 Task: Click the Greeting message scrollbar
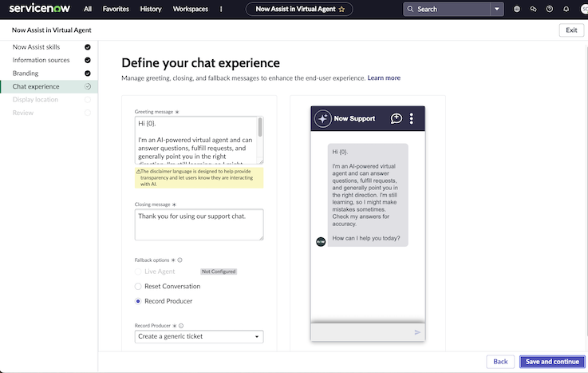[x=260, y=127]
